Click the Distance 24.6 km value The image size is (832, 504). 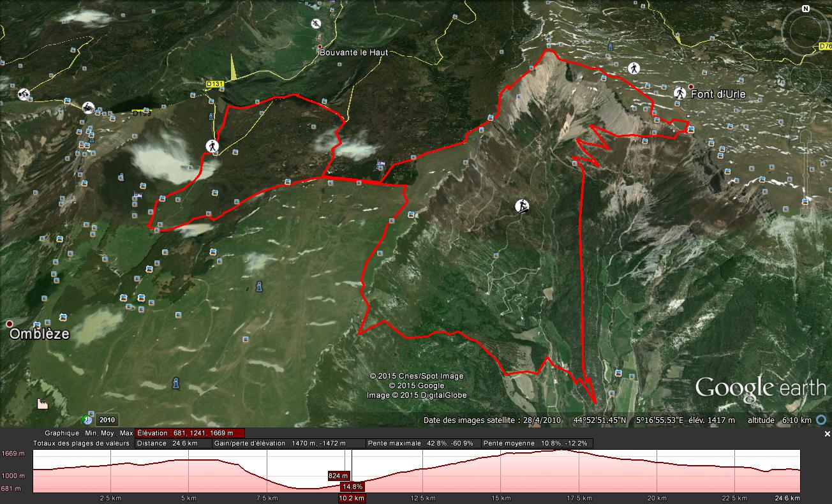tap(174, 443)
